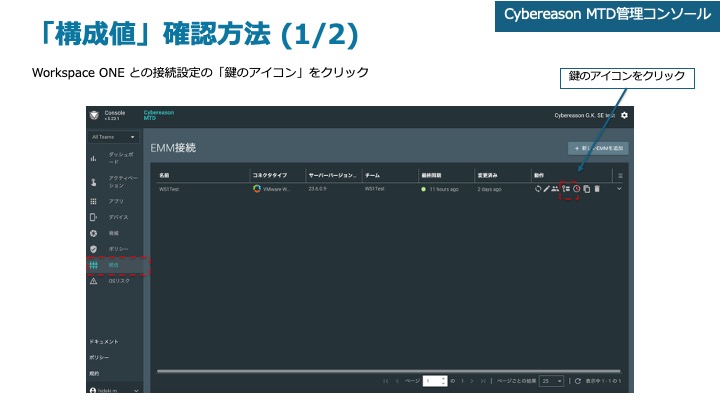
Task: Click the aperture icon below デバイス
Action: 93,233
